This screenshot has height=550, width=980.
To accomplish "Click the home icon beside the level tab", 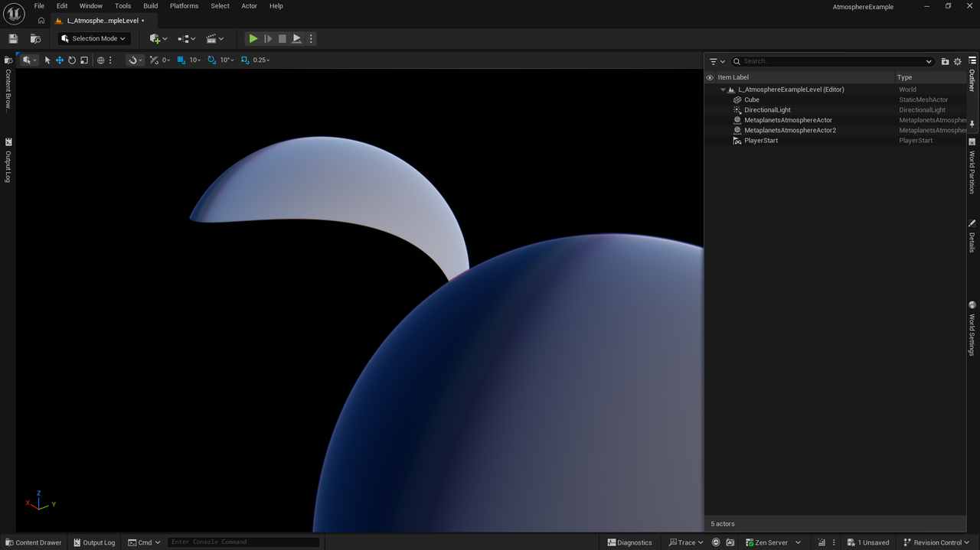I will pos(41,21).
